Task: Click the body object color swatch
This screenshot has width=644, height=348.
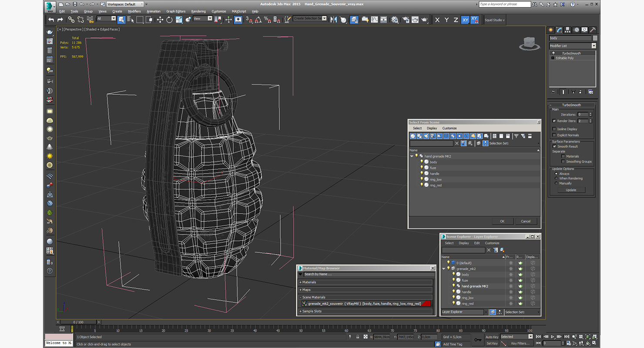Action: (x=595, y=38)
